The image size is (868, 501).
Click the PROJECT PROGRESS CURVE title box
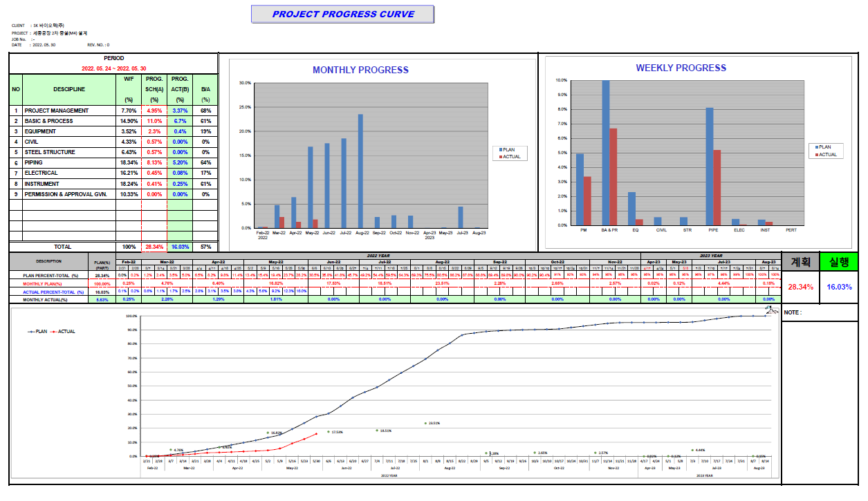pyautogui.click(x=342, y=15)
